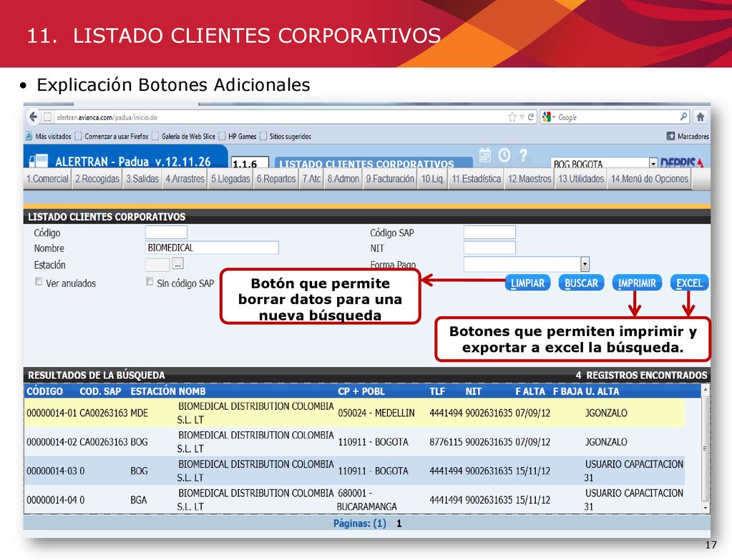Open the 10.Liq. menu
Screen dimensions: 732x560
click(x=433, y=179)
